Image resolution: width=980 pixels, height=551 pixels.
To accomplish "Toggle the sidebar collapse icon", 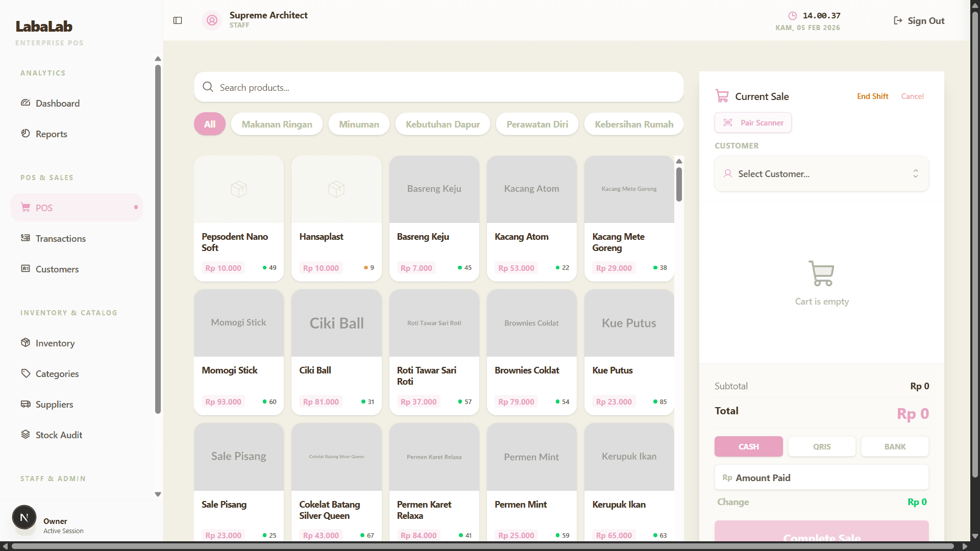I will click(x=178, y=20).
